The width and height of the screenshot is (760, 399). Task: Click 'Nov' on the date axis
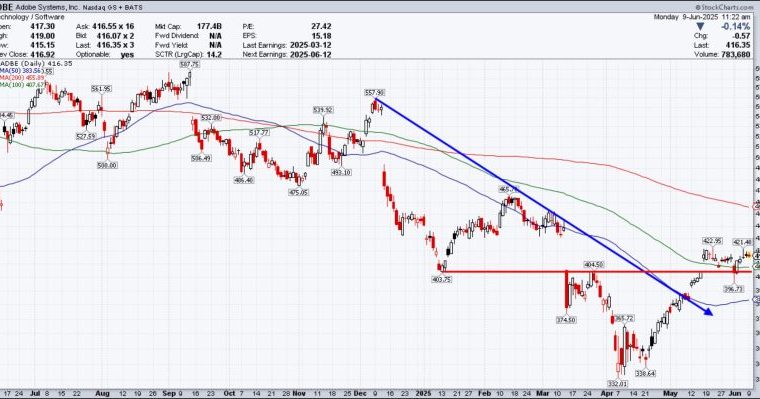click(300, 394)
